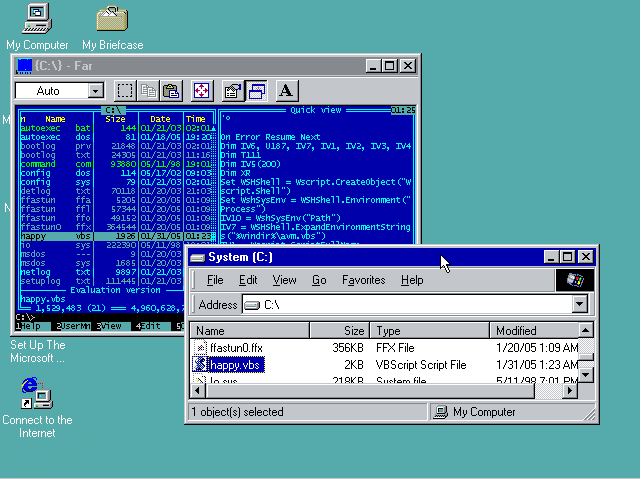640x480 pixels.
Task: Select the ffastun0.ffx file in Explorer list
Action: (x=236, y=347)
